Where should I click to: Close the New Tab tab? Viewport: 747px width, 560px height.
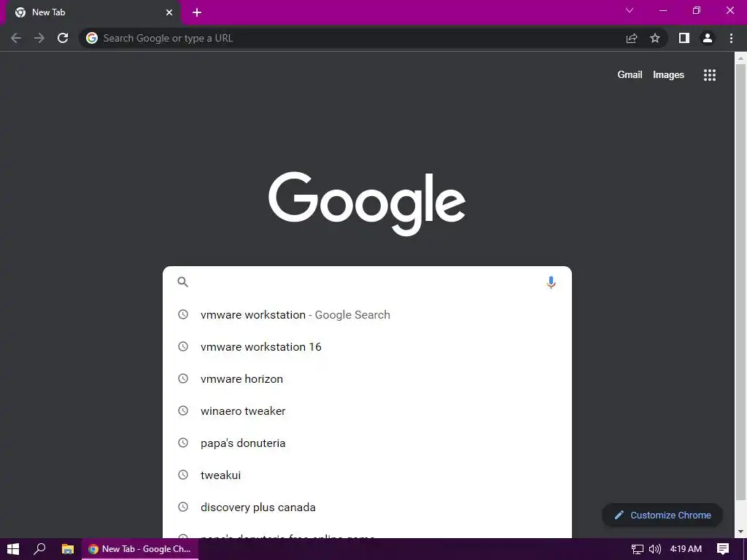coord(169,12)
